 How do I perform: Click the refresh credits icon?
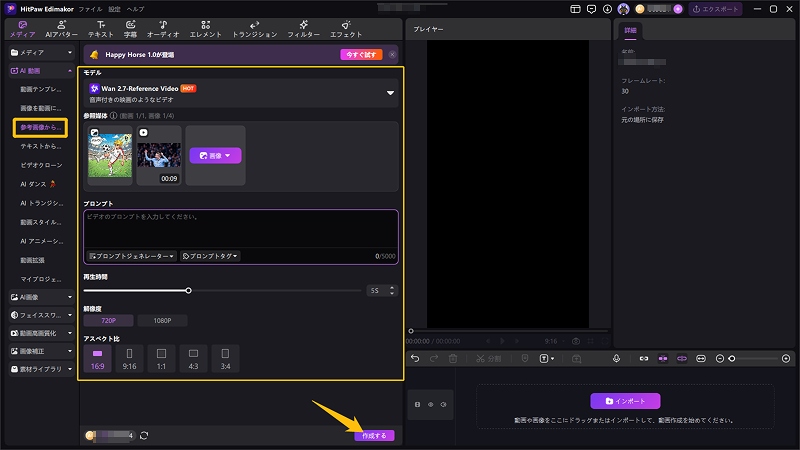(144, 436)
